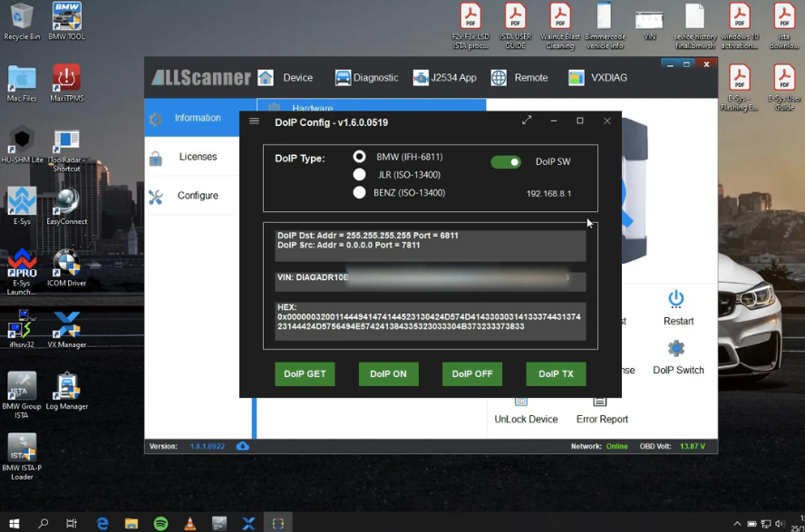Open the Remote globe icon
805x532 pixels.
[499, 77]
